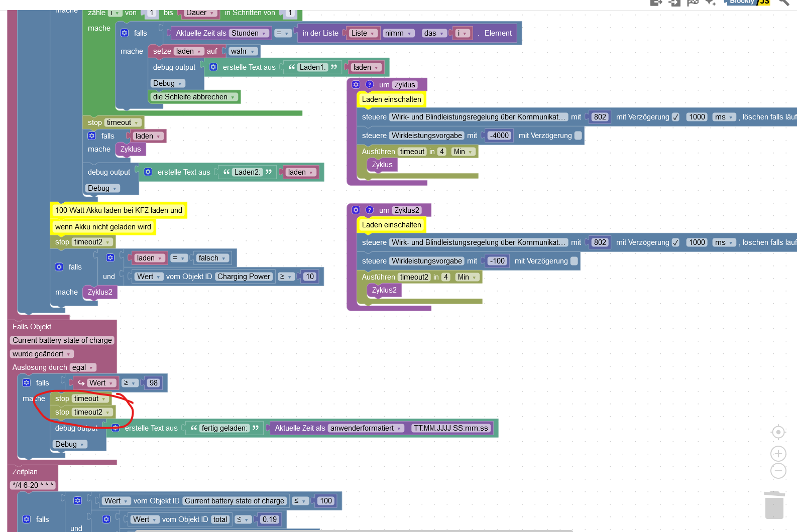Check 'mit Verzögerung' on the -4000 block
Image resolution: width=797 pixels, height=532 pixels.
[578, 136]
